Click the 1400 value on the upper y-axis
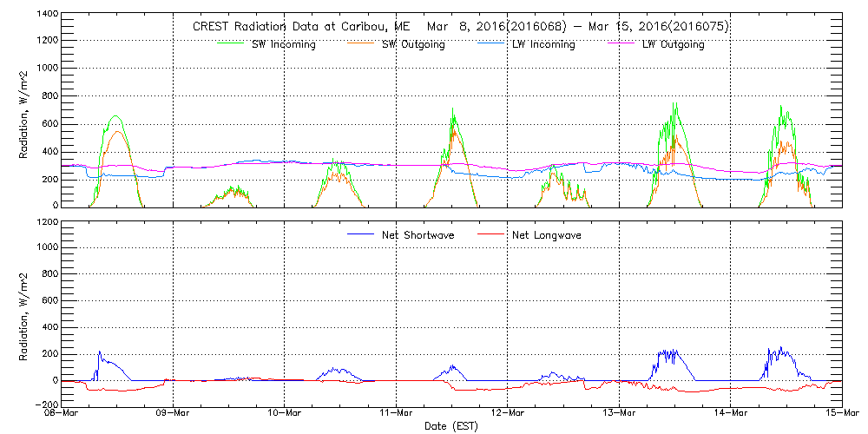Image resolution: width=868 pixels, height=434 pixels. (x=45, y=16)
